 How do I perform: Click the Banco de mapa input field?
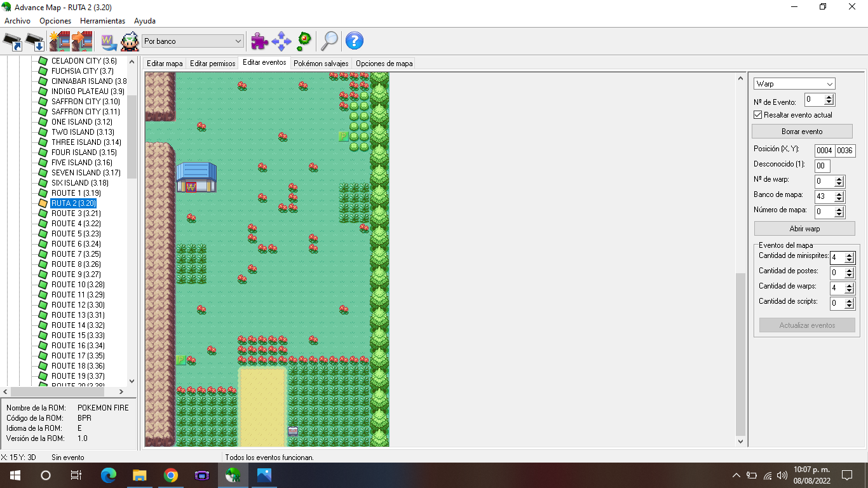(x=824, y=196)
